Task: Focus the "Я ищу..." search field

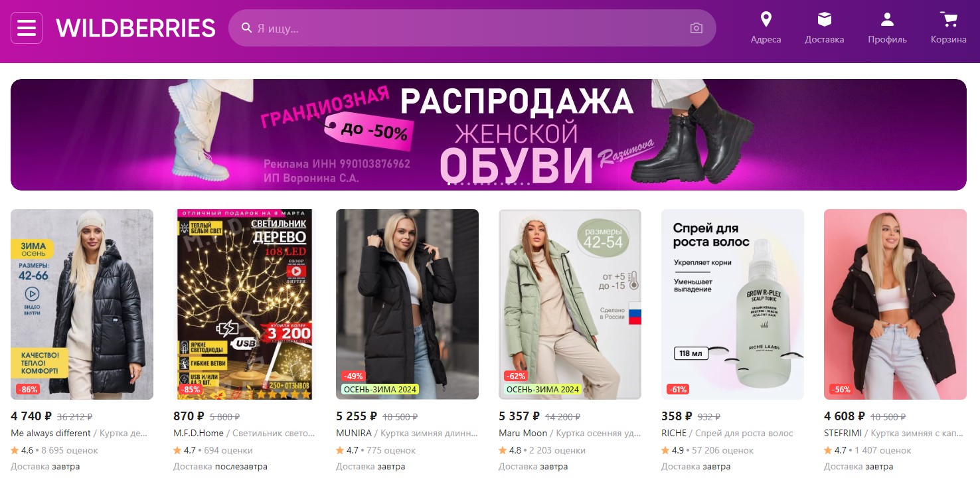Action: point(471,28)
